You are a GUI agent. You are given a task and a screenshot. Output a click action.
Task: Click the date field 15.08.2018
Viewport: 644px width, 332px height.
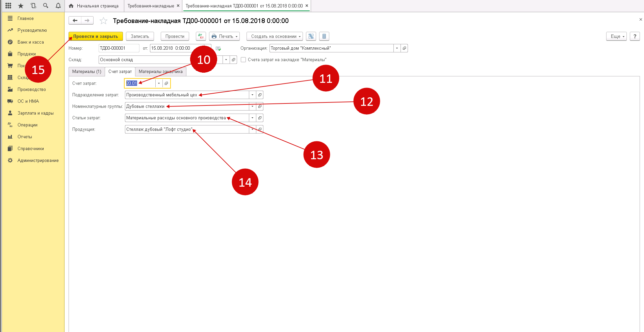pyautogui.click(x=177, y=48)
